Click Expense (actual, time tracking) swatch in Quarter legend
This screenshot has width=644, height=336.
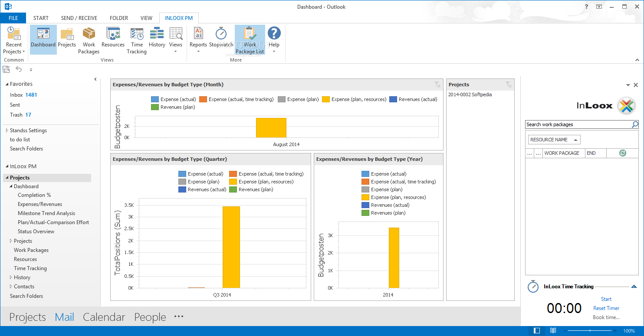pos(233,174)
